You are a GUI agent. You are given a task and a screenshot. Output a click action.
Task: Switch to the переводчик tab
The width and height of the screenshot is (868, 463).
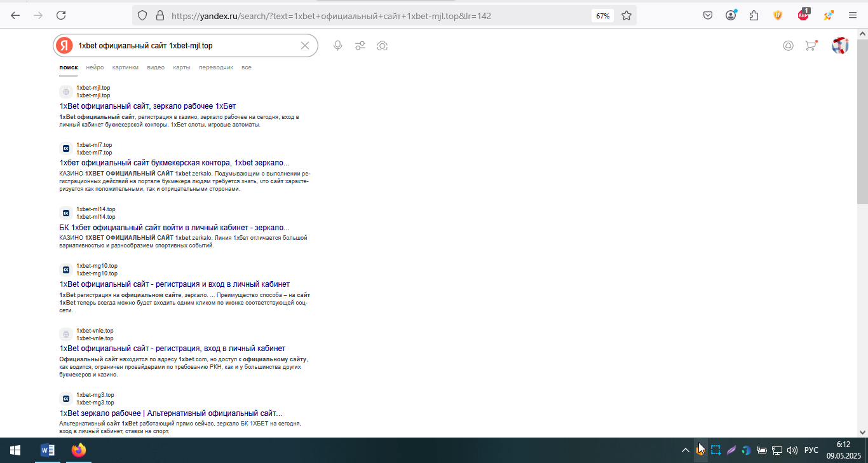[x=216, y=67]
